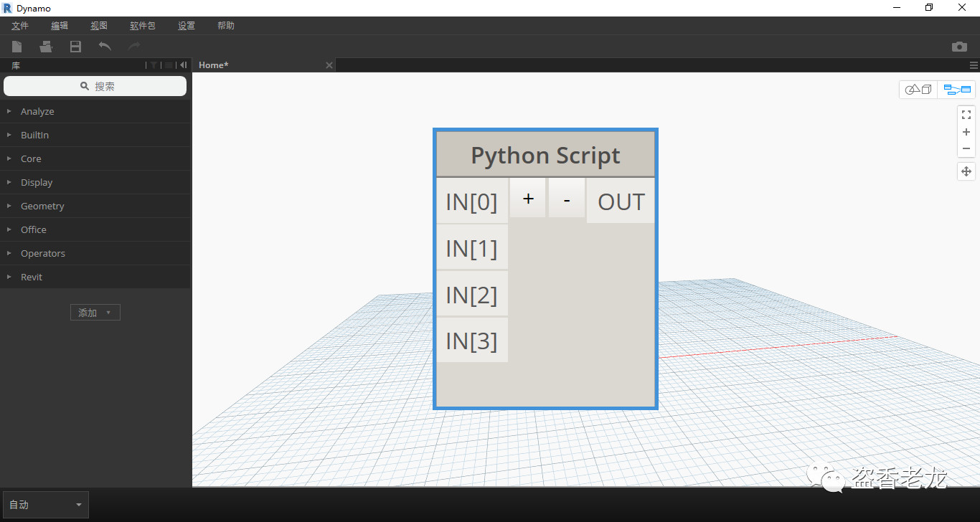Open the 软件包 menu

tap(142, 26)
